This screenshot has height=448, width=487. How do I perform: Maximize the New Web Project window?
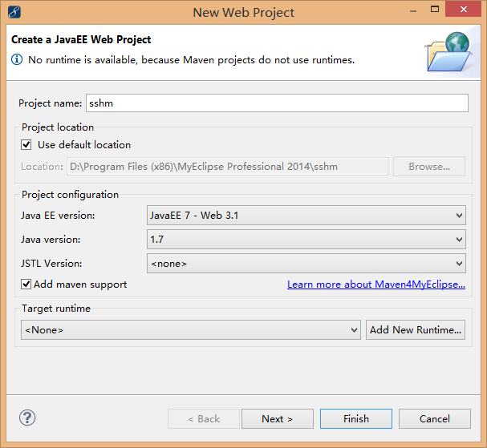point(435,10)
